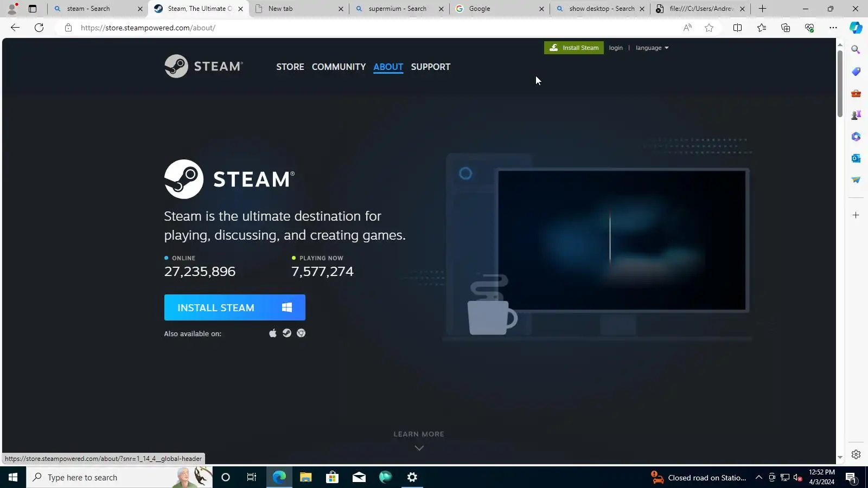Open the Apple macOS download icon
868x488 pixels.
tap(273, 333)
